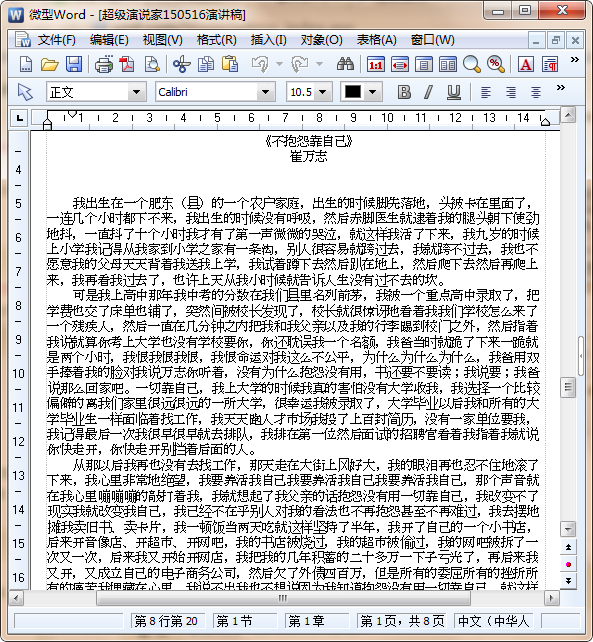Open the 插入(I) menu

(269, 40)
